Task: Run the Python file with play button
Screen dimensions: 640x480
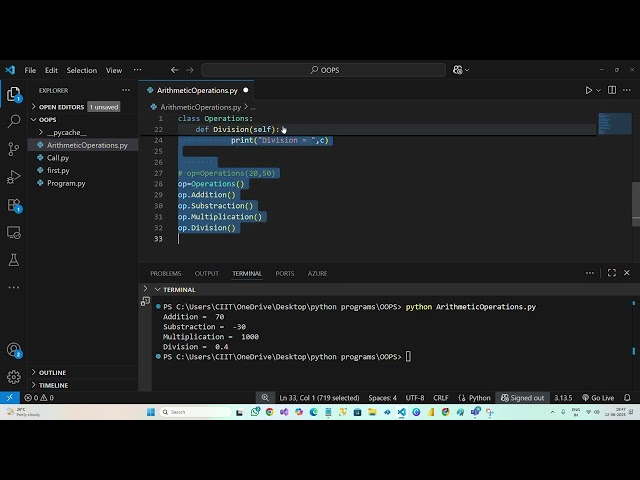Action: pyautogui.click(x=589, y=90)
